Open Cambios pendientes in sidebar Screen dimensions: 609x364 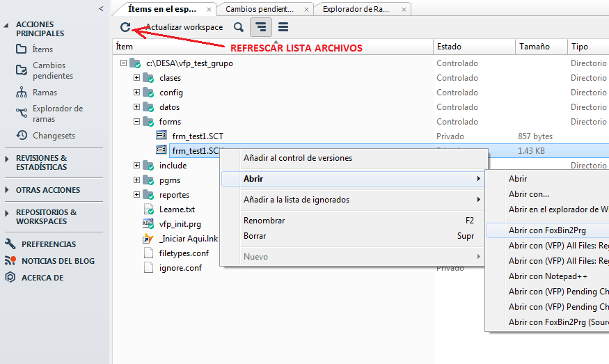(53, 70)
